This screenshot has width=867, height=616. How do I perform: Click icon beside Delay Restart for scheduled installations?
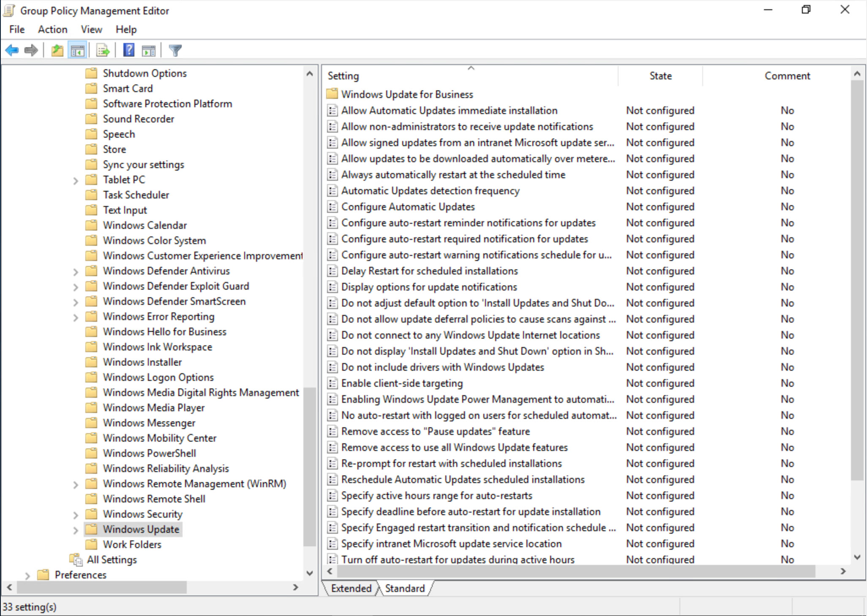333,271
